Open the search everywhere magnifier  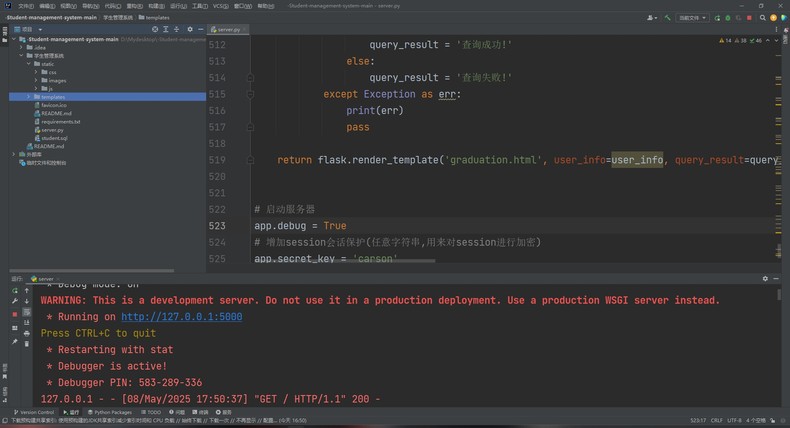[765, 17]
